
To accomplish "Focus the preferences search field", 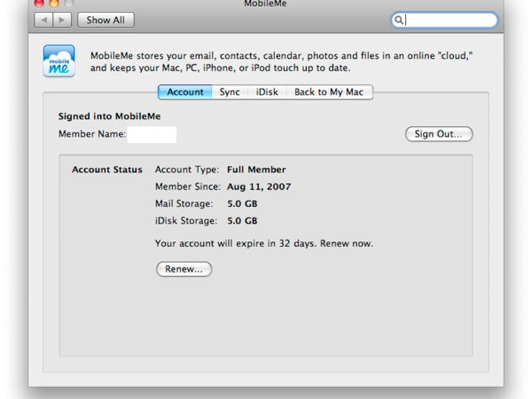I will tap(444, 20).
